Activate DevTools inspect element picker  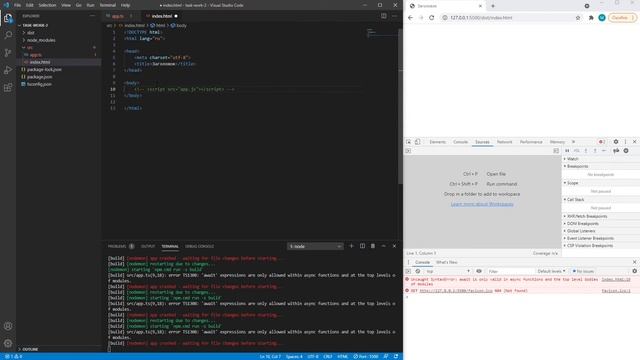point(409,142)
